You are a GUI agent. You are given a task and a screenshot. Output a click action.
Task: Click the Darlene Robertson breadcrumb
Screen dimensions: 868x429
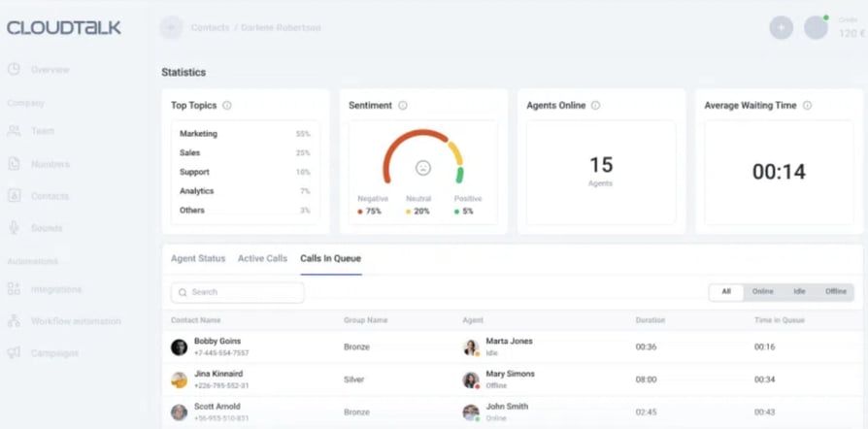click(x=281, y=27)
